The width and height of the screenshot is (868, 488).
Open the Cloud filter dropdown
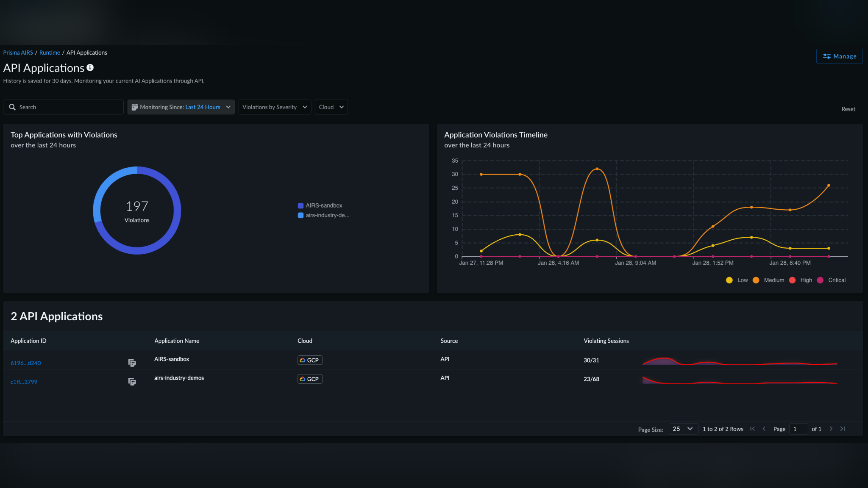(x=331, y=107)
